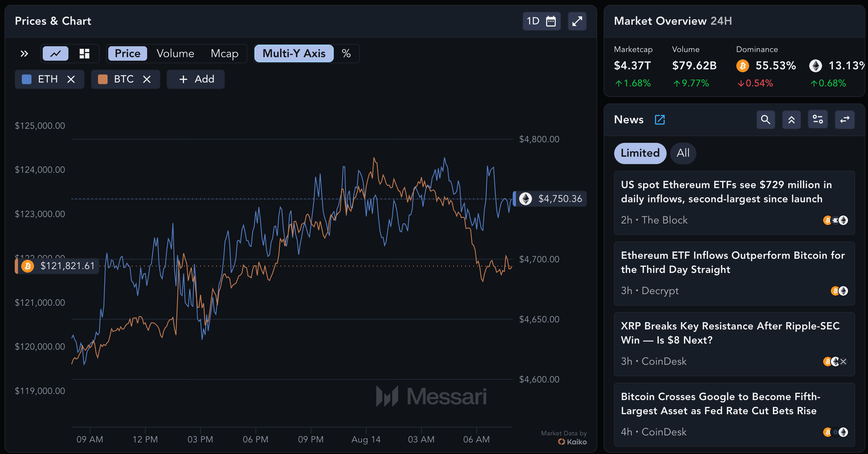Open News in a new tab icon
The image size is (868, 454).
pos(660,119)
